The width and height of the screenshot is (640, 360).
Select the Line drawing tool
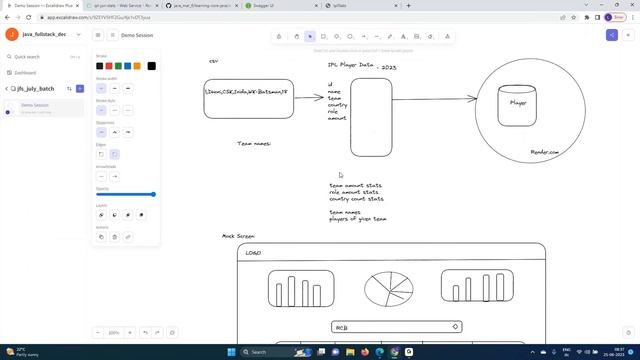377,37
